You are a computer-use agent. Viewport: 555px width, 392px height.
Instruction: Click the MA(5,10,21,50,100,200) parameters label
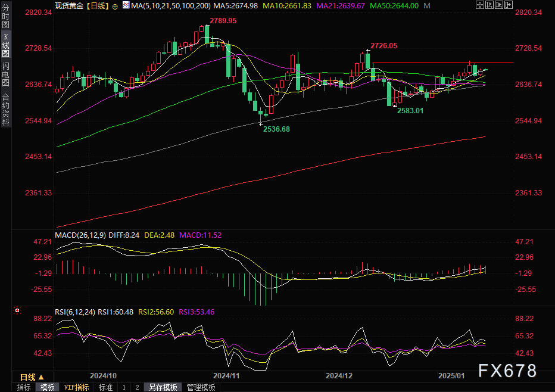(x=170, y=5)
